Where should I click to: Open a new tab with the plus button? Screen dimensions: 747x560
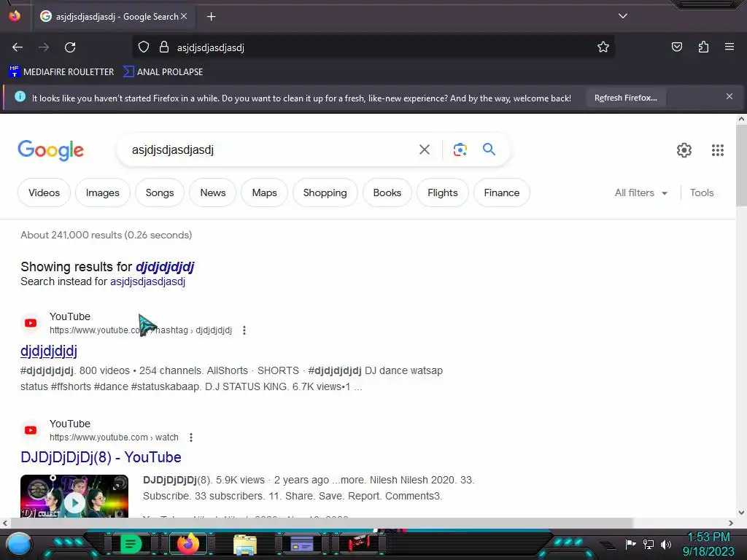211,17
